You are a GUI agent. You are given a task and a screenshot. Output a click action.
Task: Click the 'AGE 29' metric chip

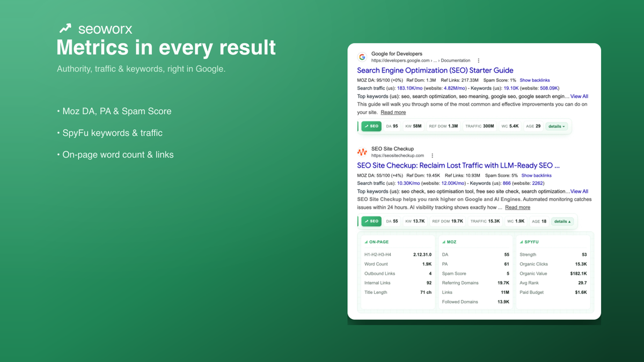pyautogui.click(x=533, y=127)
